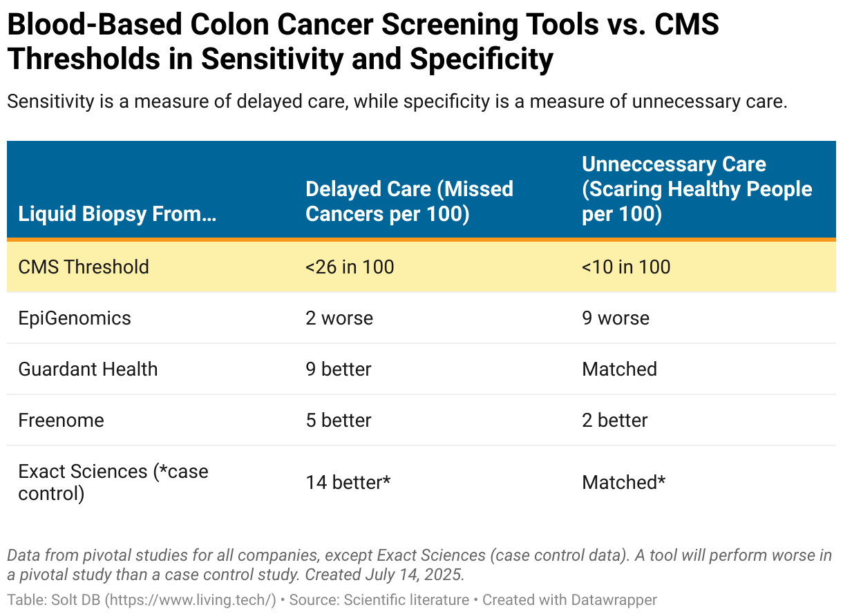The height and width of the screenshot is (616, 843).
Task: Click the '9 worse' cell
Action: [616, 318]
